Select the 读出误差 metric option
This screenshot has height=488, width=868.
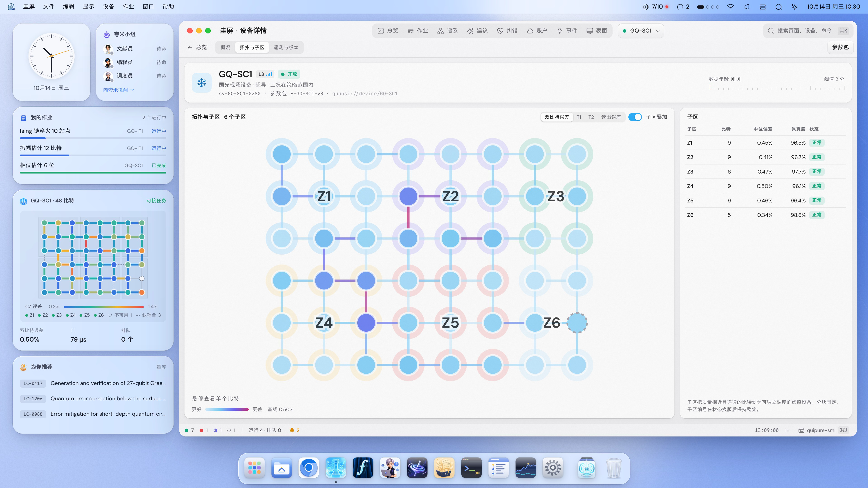pyautogui.click(x=611, y=117)
